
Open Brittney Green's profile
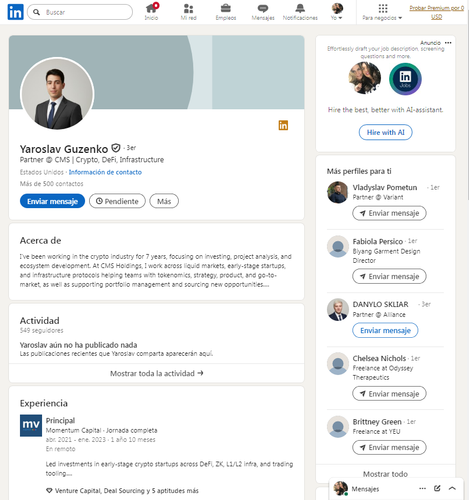[x=377, y=422]
